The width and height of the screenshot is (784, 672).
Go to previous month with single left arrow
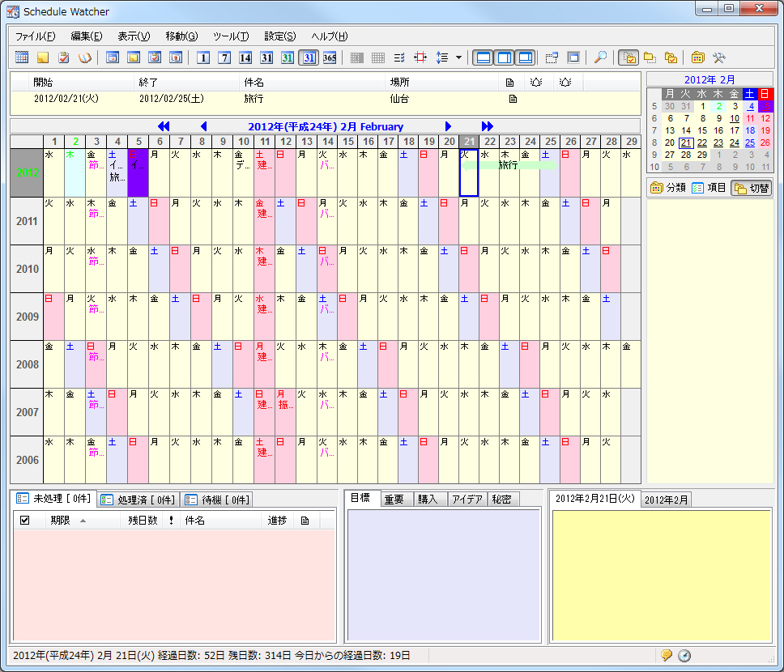(203, 126)
